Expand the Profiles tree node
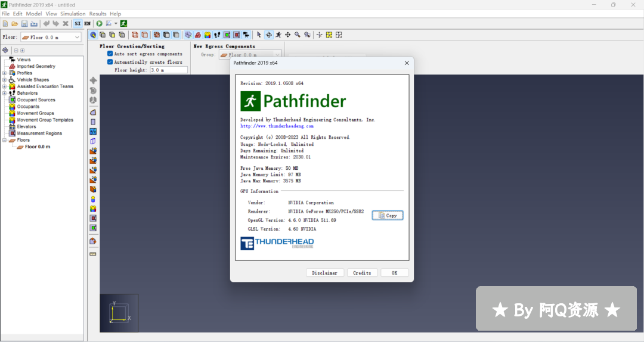Screen dimensions: 644x342 [x=5, y=73]
